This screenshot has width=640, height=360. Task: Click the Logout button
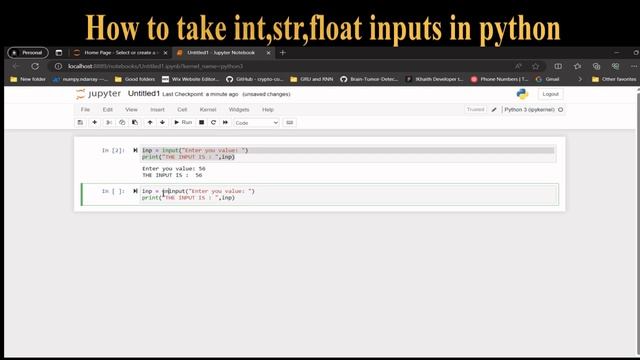[x=550, y=94]
